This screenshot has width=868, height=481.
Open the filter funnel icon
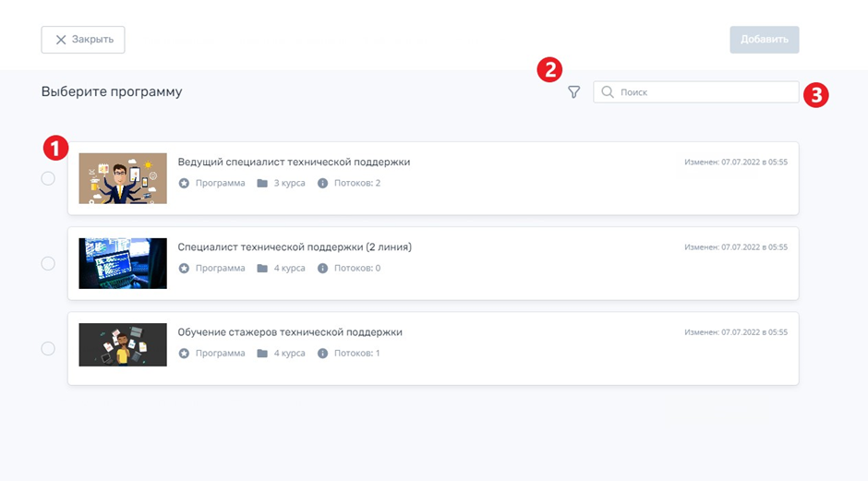pos(574,92)
